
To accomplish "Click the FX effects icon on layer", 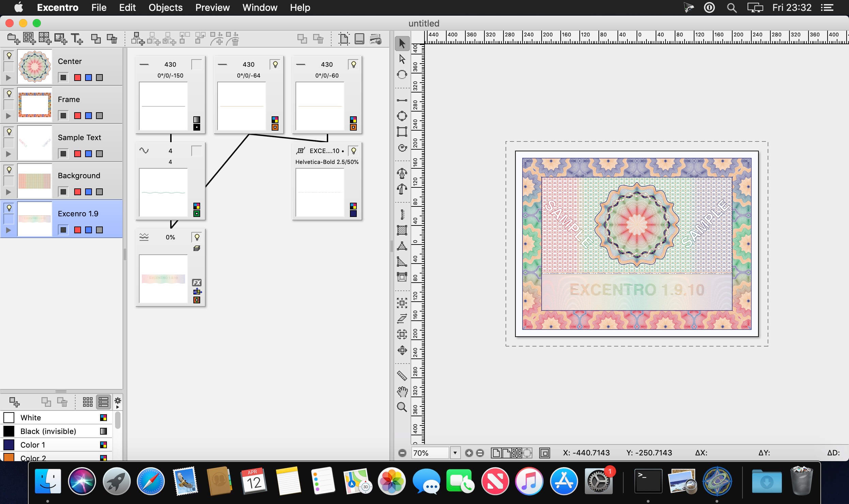I will [x=196, y=283].
